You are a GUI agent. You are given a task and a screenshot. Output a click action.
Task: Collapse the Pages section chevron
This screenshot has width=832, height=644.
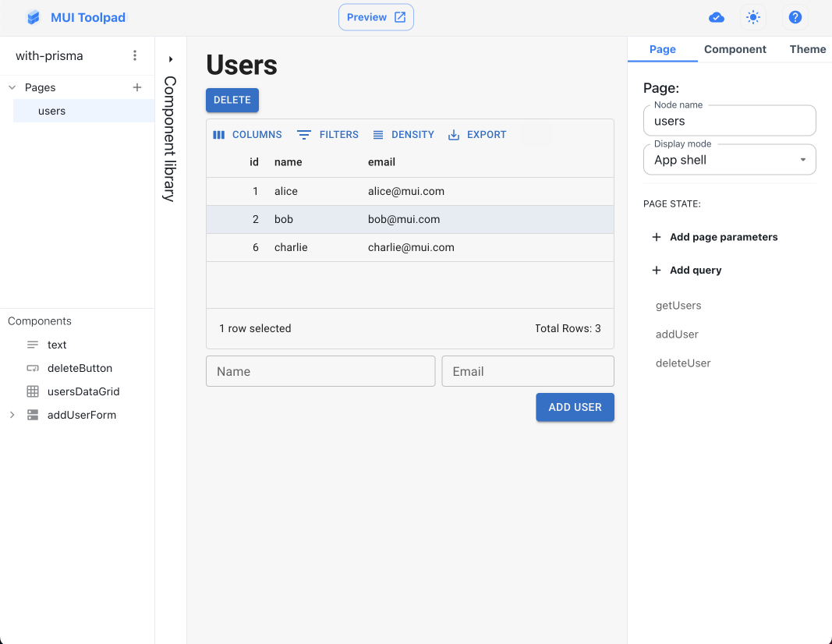[12, 87]
